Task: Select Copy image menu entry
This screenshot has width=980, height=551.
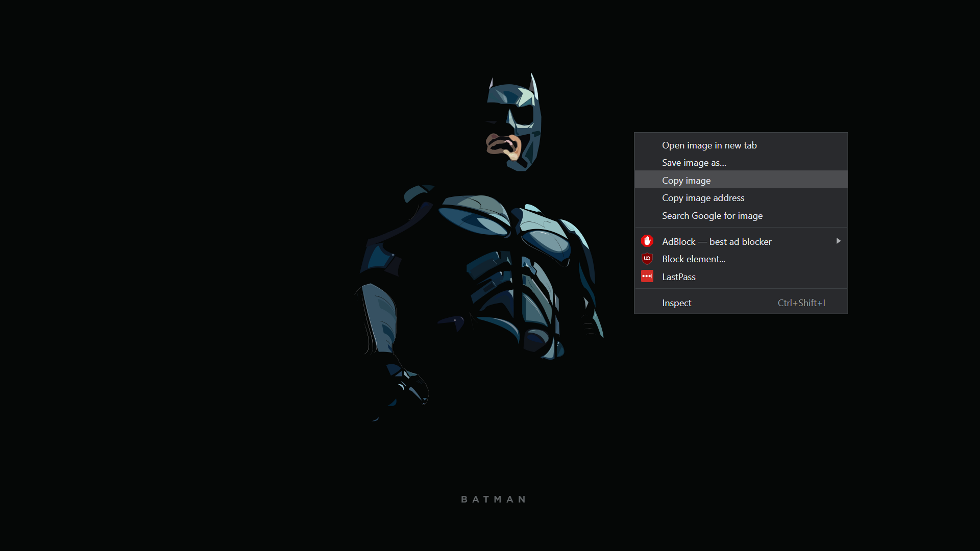Action: 686,181
